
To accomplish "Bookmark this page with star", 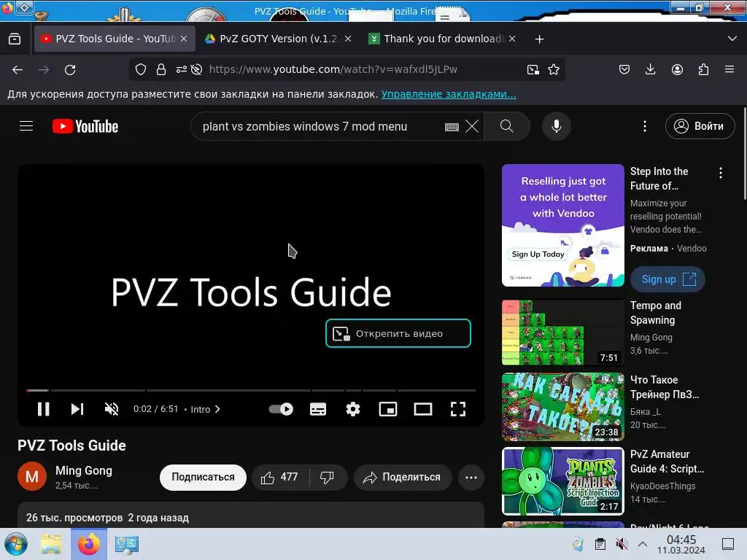I will click(x=554, y=69).
